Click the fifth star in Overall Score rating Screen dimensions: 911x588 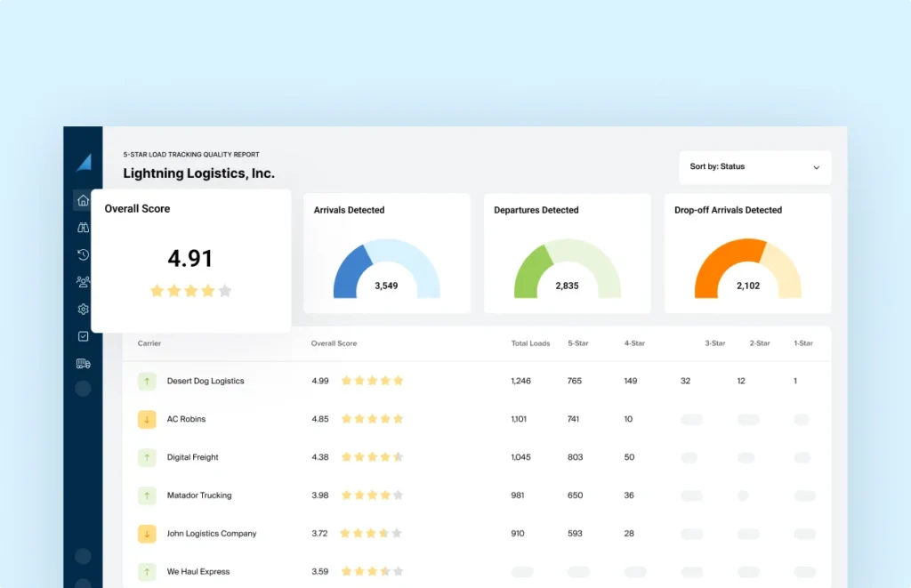[x=223, y=290]
